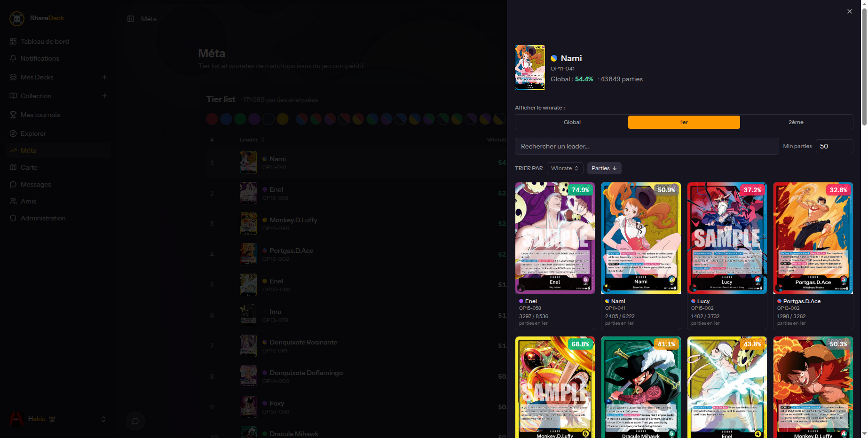868x438 pixels.
Task: Click the Méta breadcrumb in top bar
Action: [149, 19]
